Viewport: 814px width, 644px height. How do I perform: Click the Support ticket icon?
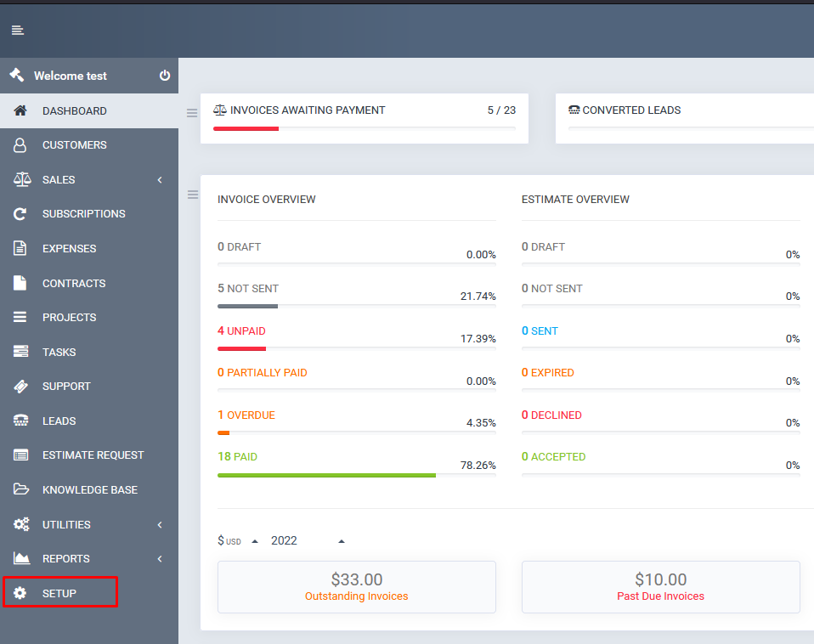[20, 387]
